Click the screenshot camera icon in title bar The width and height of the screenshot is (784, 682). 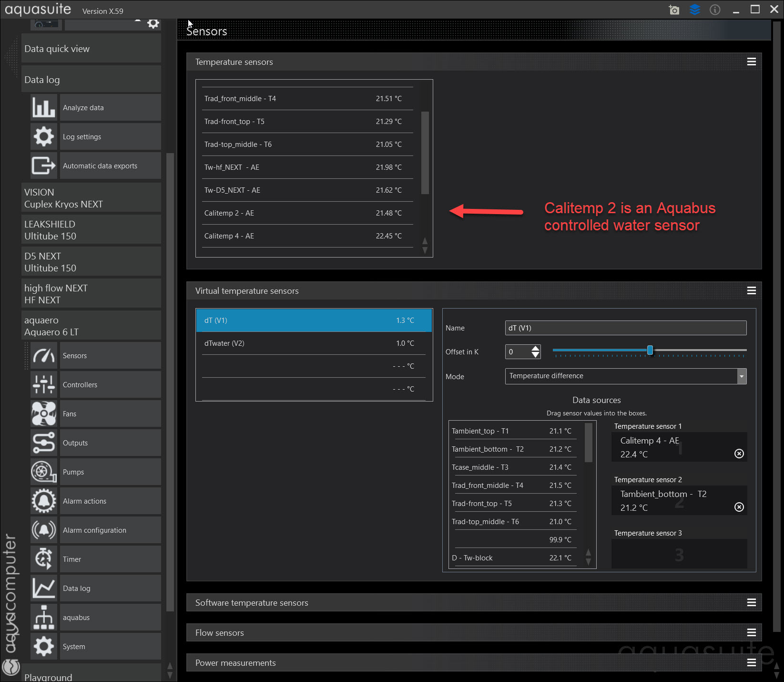pos(673,10)
